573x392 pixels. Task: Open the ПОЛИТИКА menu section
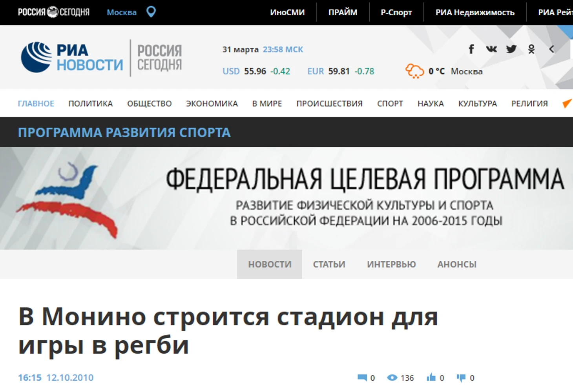pyautogui.click(x=91, y=103)
